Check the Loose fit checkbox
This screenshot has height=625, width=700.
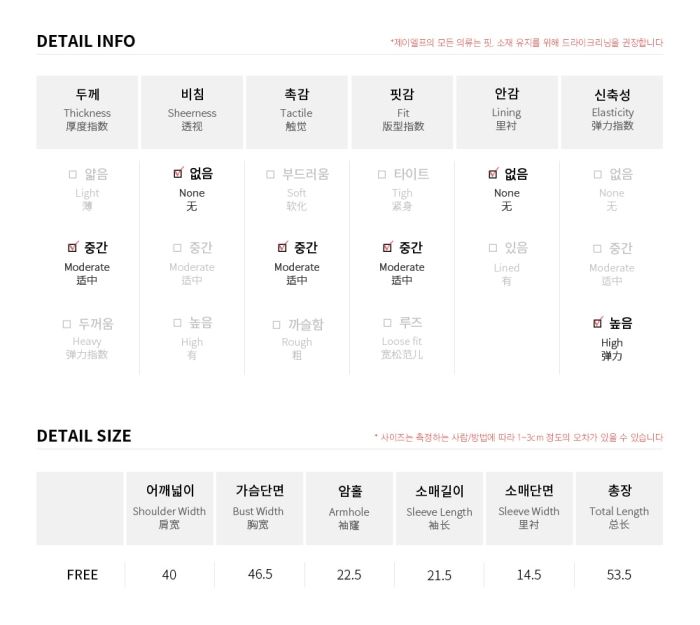[x=388, y=322]
